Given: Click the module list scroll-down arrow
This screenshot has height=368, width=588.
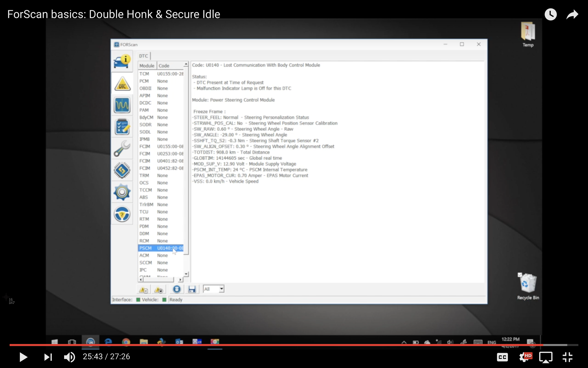Looking at the screenshot, I should [186, 274].
